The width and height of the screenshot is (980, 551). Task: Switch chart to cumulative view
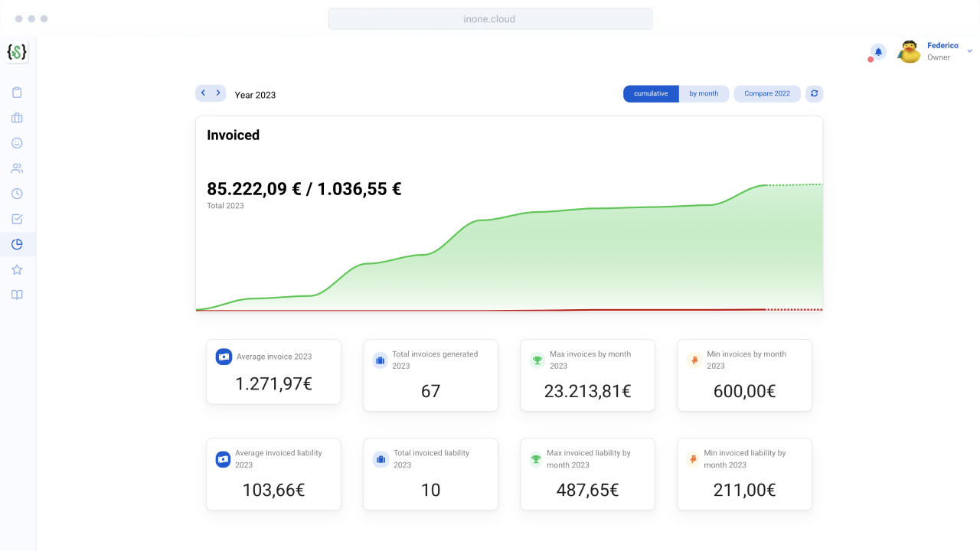[x=651, y=93]
